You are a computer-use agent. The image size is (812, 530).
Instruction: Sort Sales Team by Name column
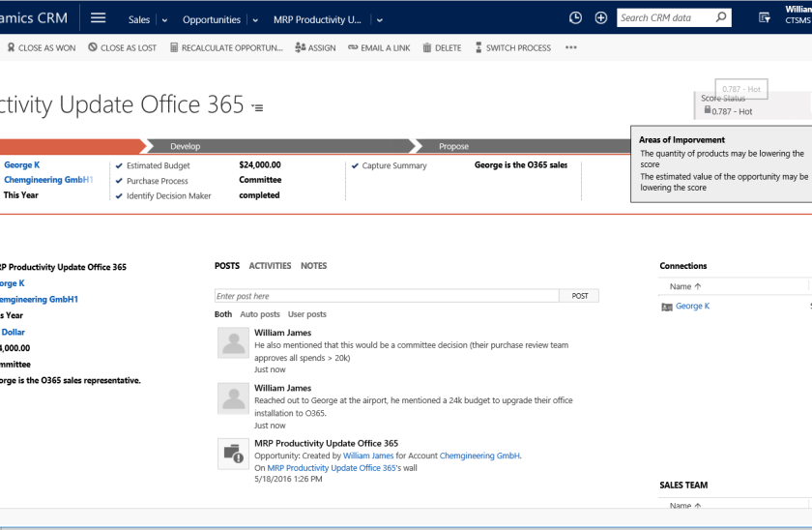coord(684,506)
